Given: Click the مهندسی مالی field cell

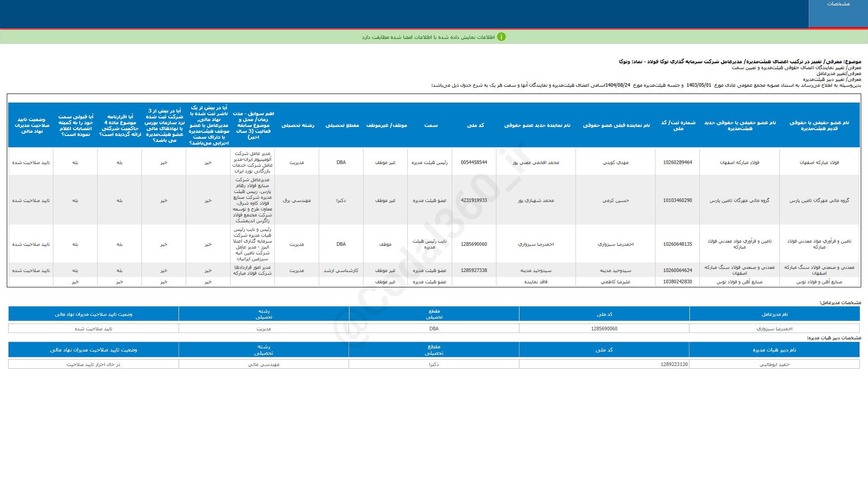Looking at the screenshot, I should point(264,364).
